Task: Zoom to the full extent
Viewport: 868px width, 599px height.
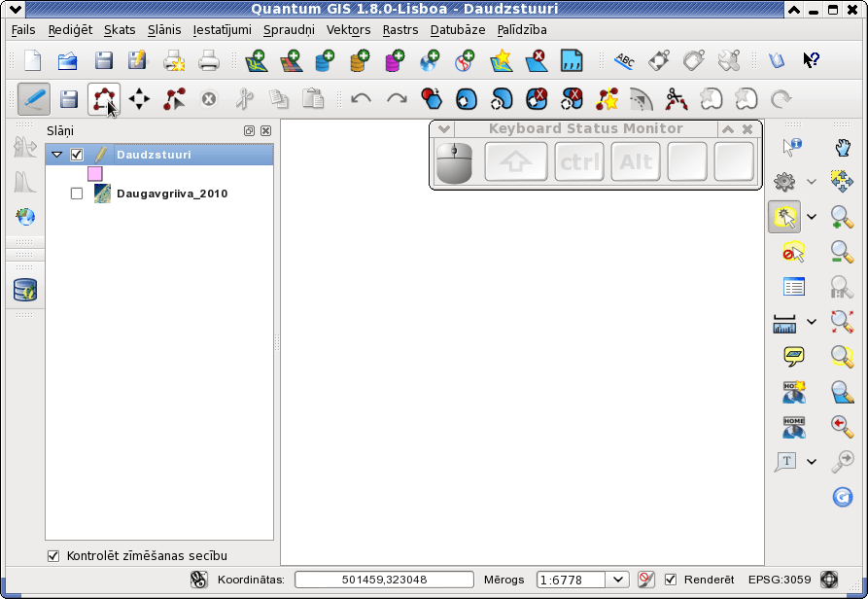Action: click(x=842, y=322)
